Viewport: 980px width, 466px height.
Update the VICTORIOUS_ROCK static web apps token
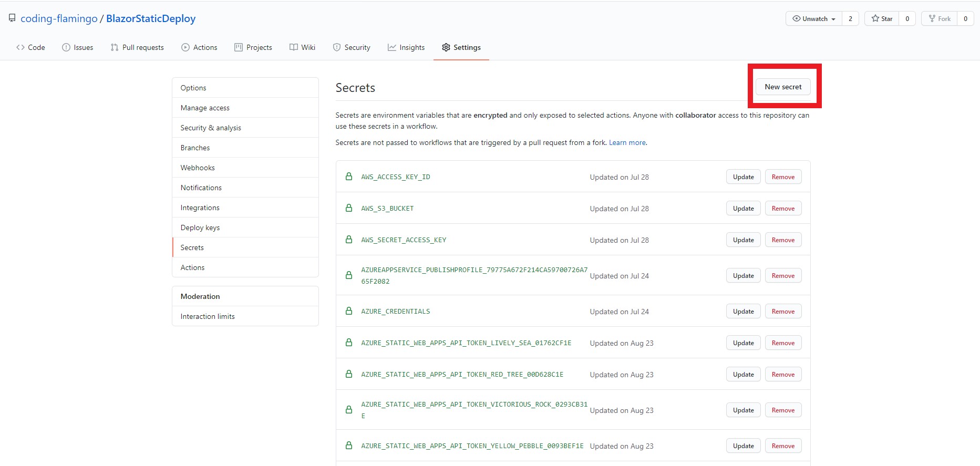click(x=743, y=410)
